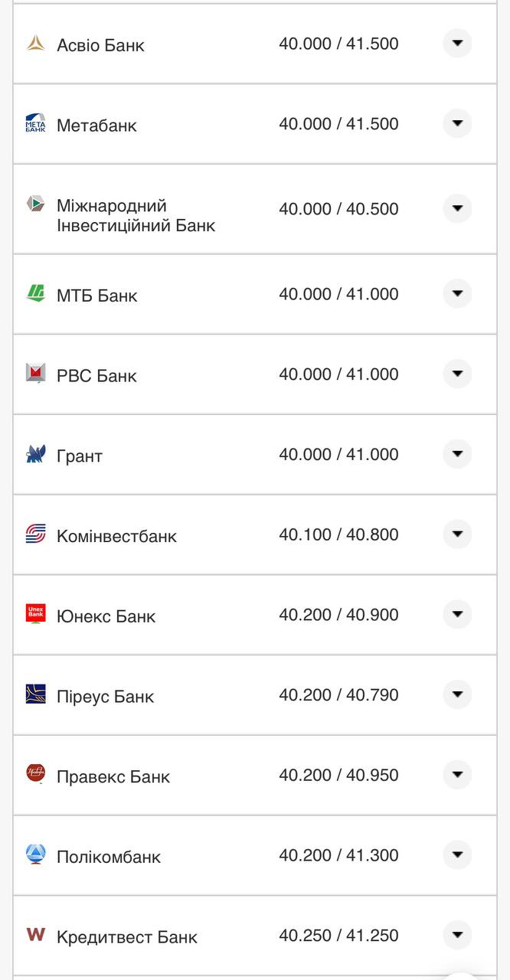Expand the Комінвестбанк rate details
This screenshot has width=510, height=980.
[457, 534]
